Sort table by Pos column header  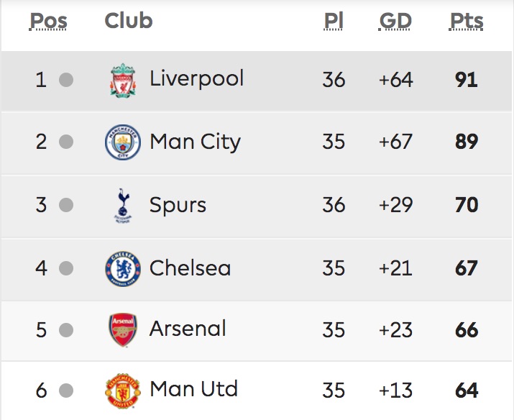(48, 22)
